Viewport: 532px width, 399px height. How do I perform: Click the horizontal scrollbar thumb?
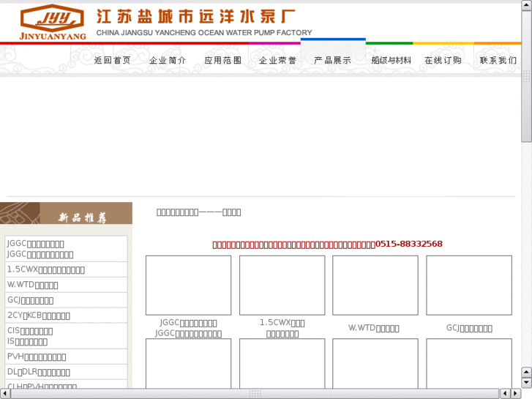pyautogui.click(x=255, y=394)
